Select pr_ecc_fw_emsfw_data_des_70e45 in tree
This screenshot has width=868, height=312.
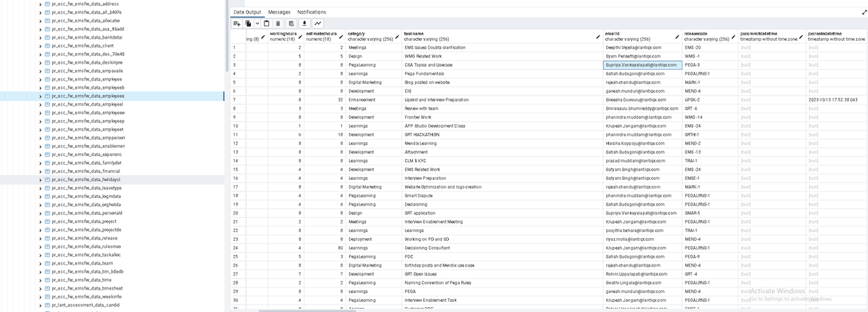tap(88, 54)
